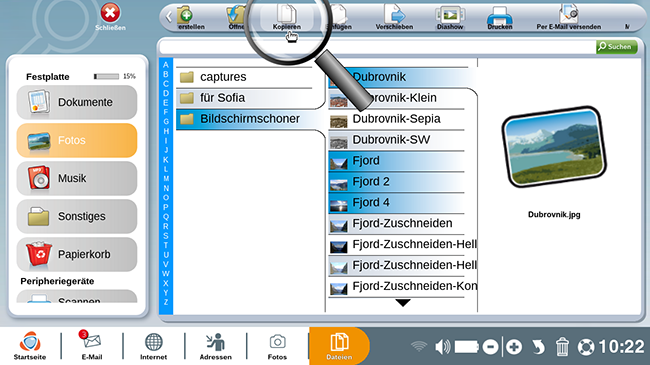Image resolution: width=650 pixels, height=365 pixels.
Task: Click the zoom in plus icon
Action: tap(514, 347)
